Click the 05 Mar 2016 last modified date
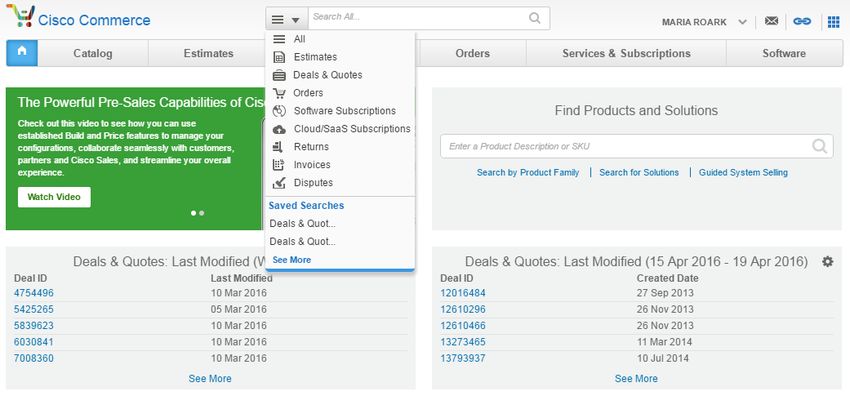 [x=239, y=309]
